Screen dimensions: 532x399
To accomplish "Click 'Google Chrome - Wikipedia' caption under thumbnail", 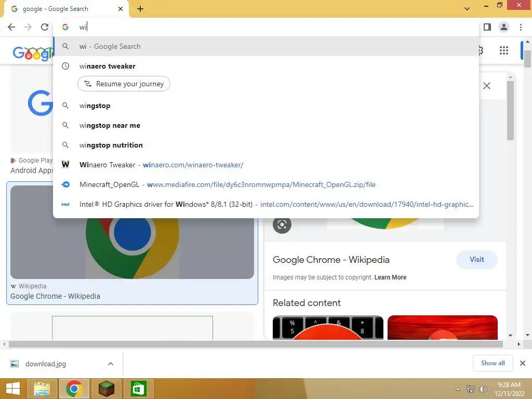I will (x=55, y=296).
